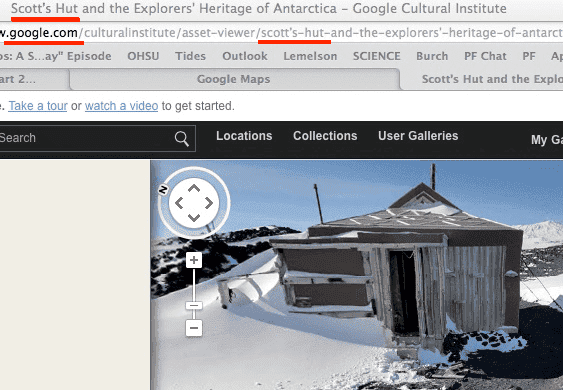Screen dimensions: 563x390
Task: Open the Collections menu
Action: pos(325,136)
